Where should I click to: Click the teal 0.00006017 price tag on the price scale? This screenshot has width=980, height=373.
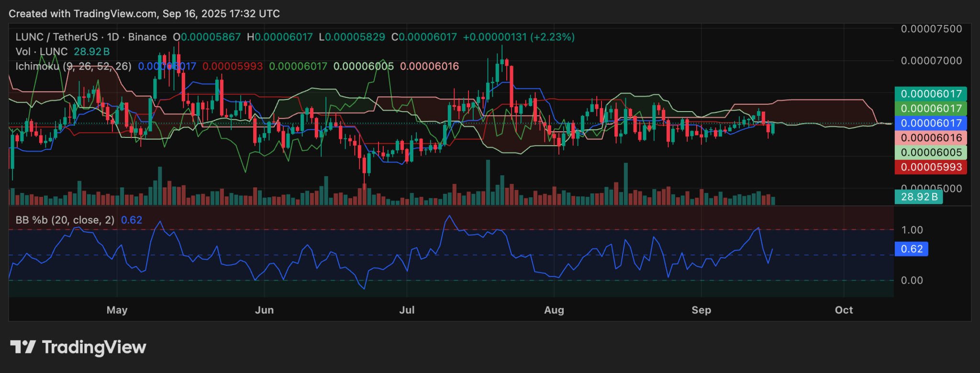click(x=931, y=94)
